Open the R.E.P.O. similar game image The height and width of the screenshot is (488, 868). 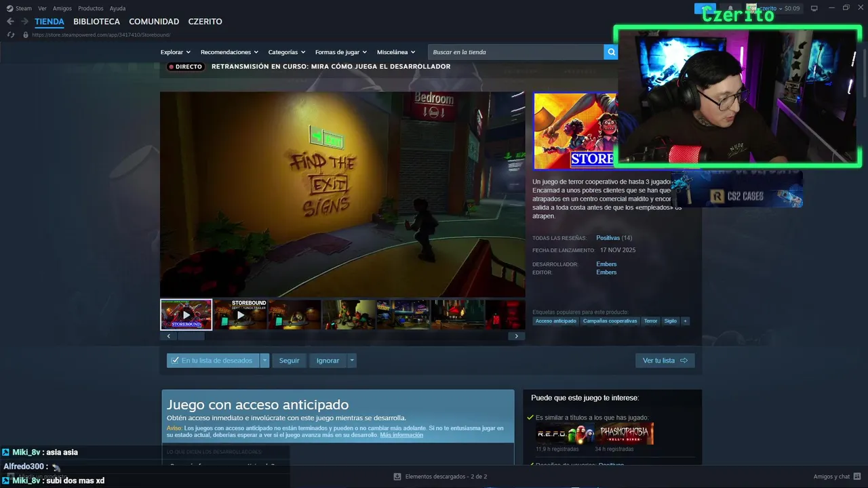[x=565, y=434]
